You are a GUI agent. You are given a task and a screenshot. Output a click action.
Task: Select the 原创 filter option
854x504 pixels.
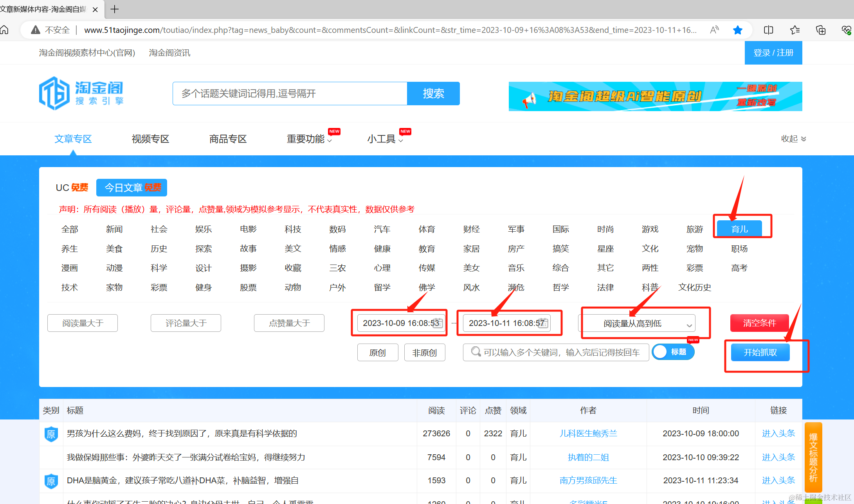377,353
